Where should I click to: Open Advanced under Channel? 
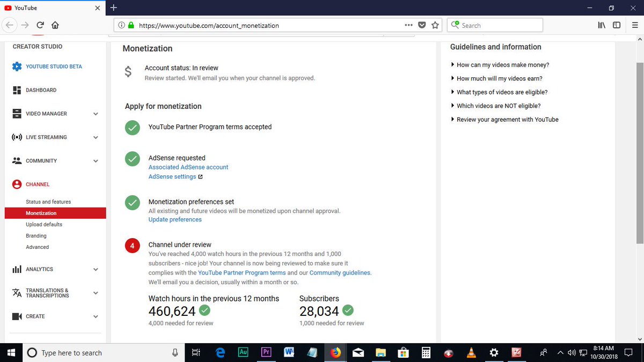point(37,247)
